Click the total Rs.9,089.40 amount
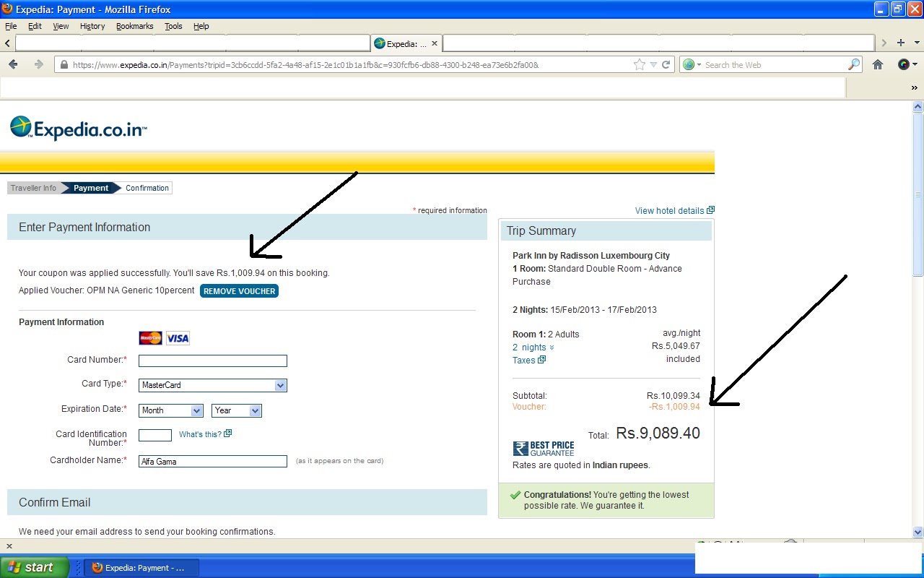924x578 pixels. (658, 433)
